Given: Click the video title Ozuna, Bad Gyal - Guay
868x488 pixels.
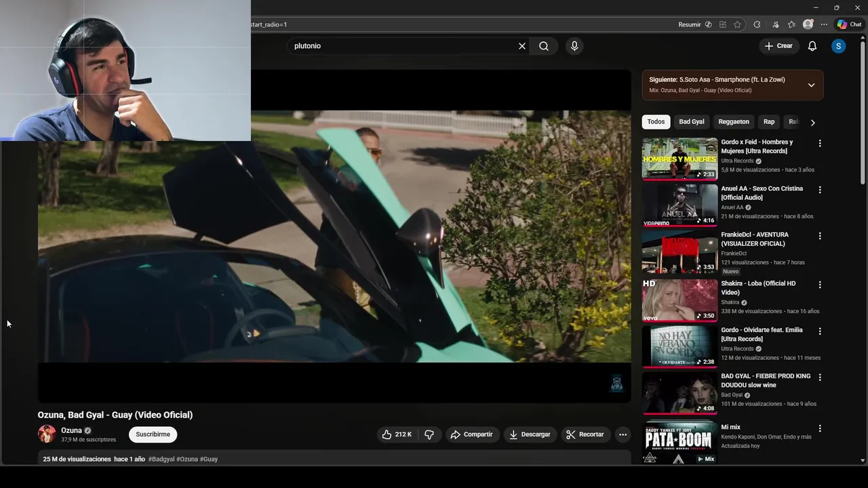Looking at the screenshot, I should 115,415.
